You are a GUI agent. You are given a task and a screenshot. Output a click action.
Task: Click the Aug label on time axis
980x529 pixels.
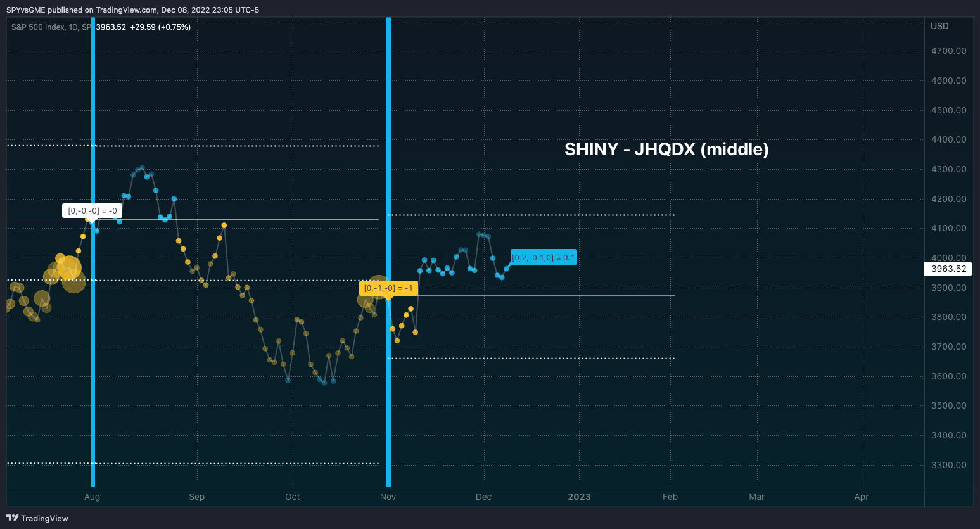92,497
